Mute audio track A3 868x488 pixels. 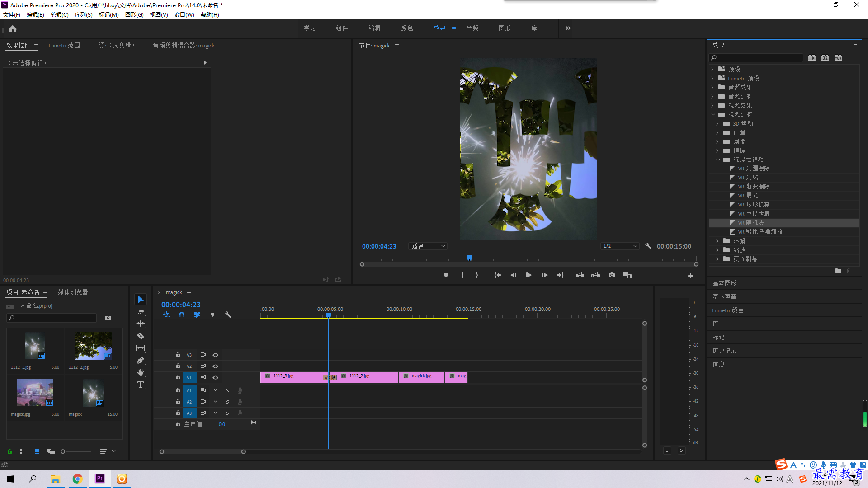click(x=215, y=413)
